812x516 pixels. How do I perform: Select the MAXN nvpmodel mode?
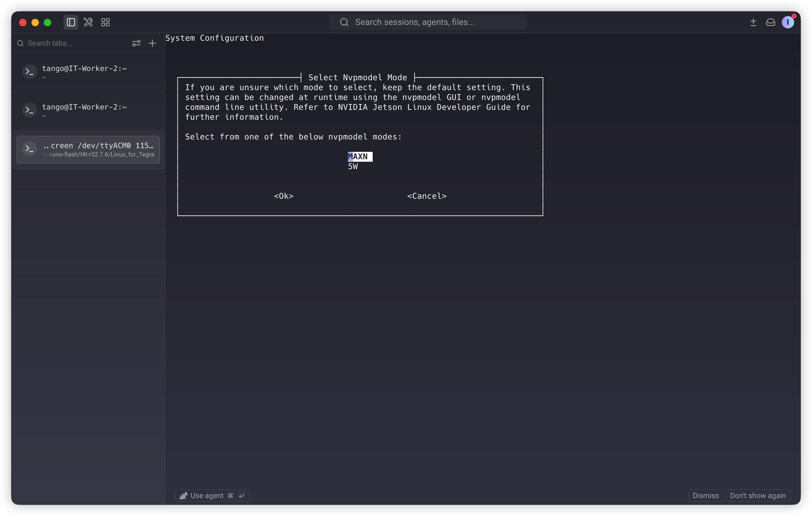[360, 156]
